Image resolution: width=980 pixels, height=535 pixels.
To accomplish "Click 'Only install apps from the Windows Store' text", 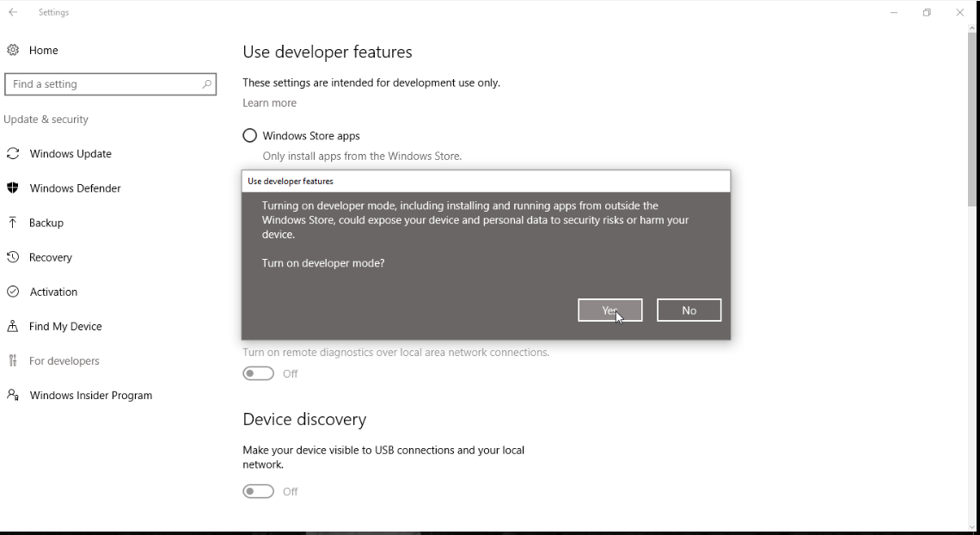I will point(362,157).
